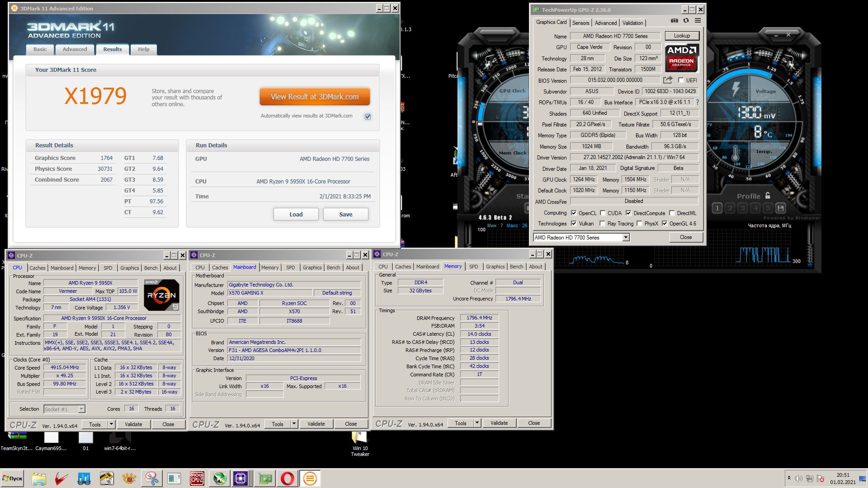Viewport: 868px width, 488px height.
Task: Open the Пуск Start button
Action: (x=12, y=479)
